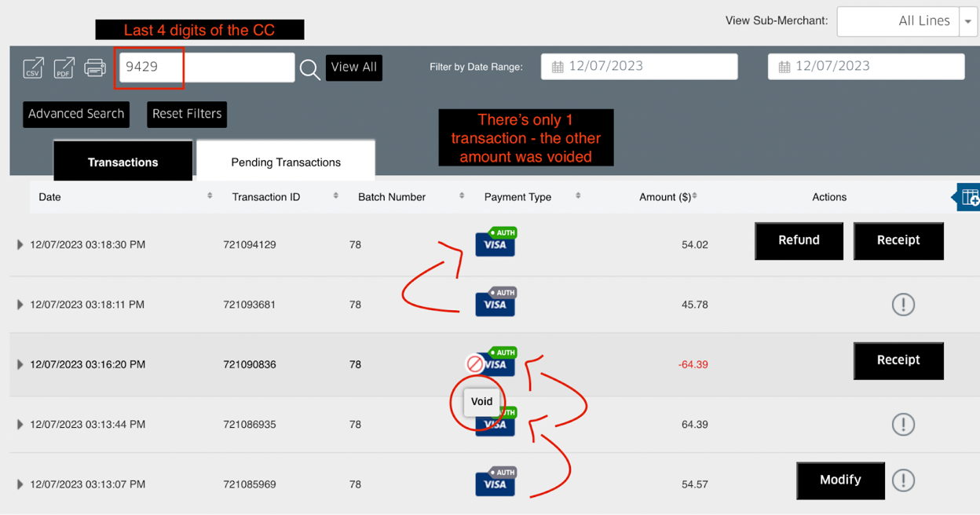Switch to the Pending Transactions tab
The image size is (980, 515).
(x=285, y=161)
